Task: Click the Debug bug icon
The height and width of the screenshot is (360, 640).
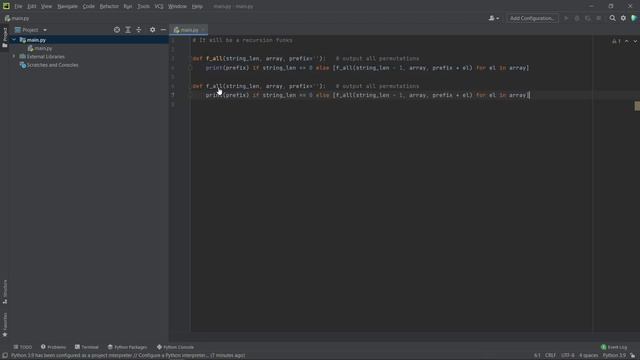Action: click(x=577, y=18)
